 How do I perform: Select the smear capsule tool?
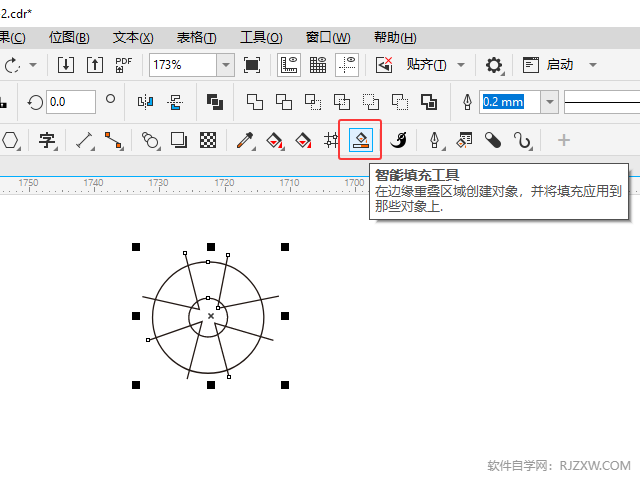[493, 141]
